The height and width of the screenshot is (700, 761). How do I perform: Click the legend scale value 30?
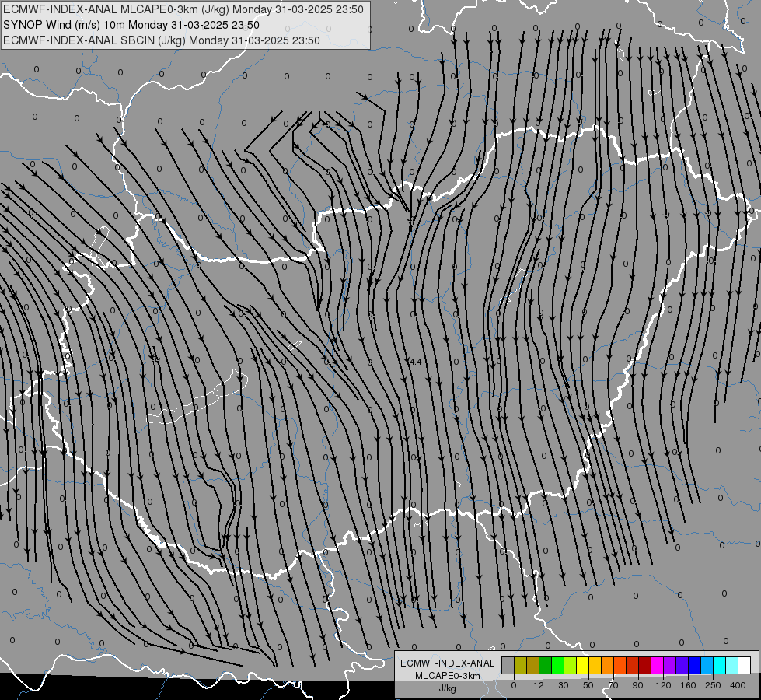564,685
